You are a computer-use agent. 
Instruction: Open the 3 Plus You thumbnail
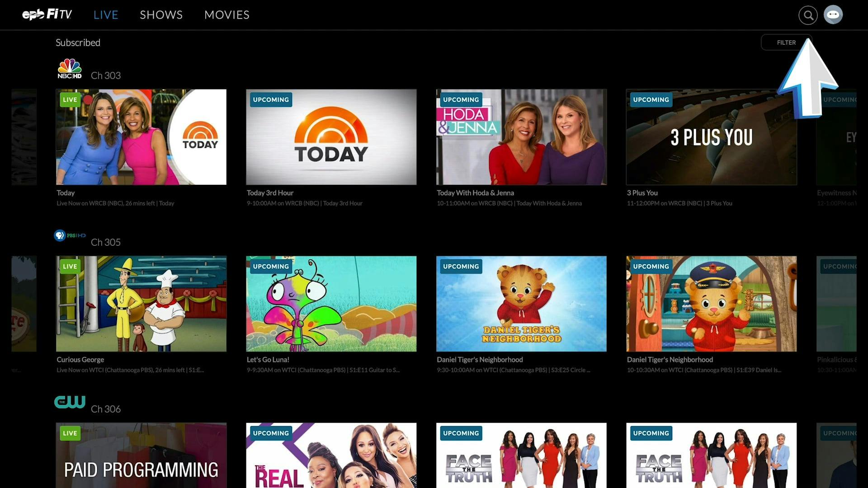[x=711, y=137]
